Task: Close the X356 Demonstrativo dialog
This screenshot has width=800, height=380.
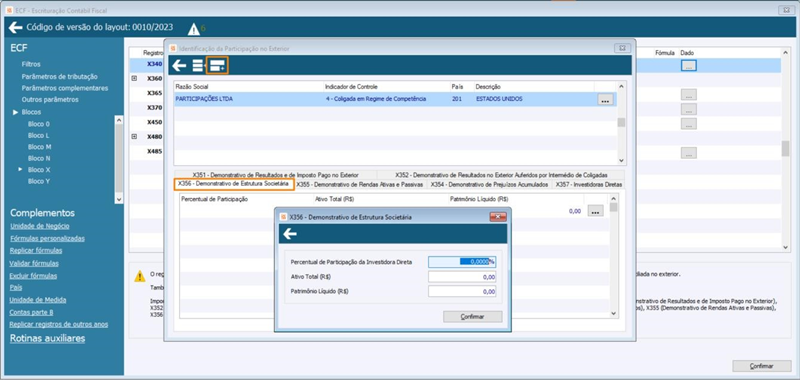Action: click(497, 217)
